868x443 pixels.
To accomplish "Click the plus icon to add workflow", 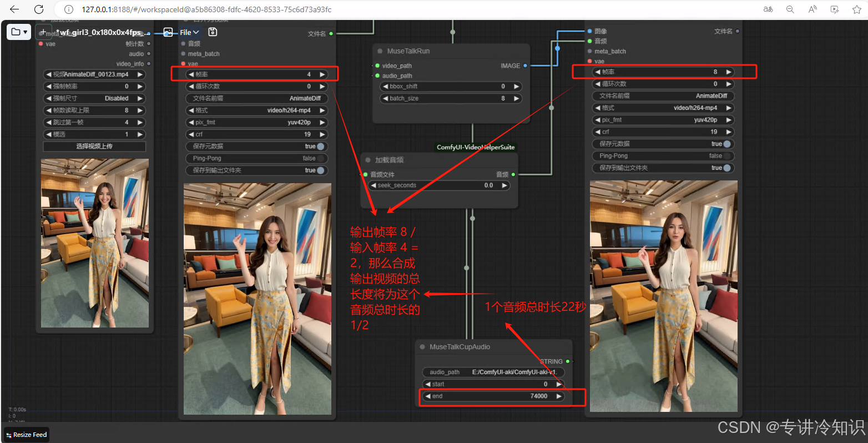I will tap(43, 32).
